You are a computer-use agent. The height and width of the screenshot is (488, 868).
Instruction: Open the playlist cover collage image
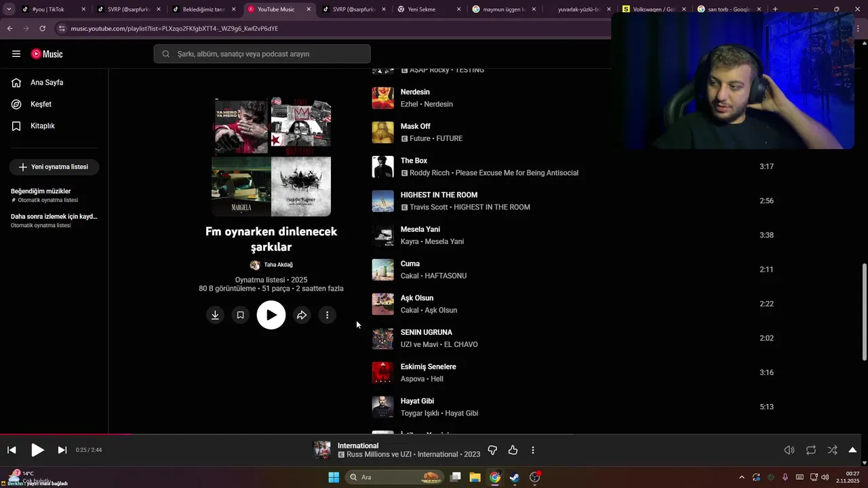tap(271, 157)
